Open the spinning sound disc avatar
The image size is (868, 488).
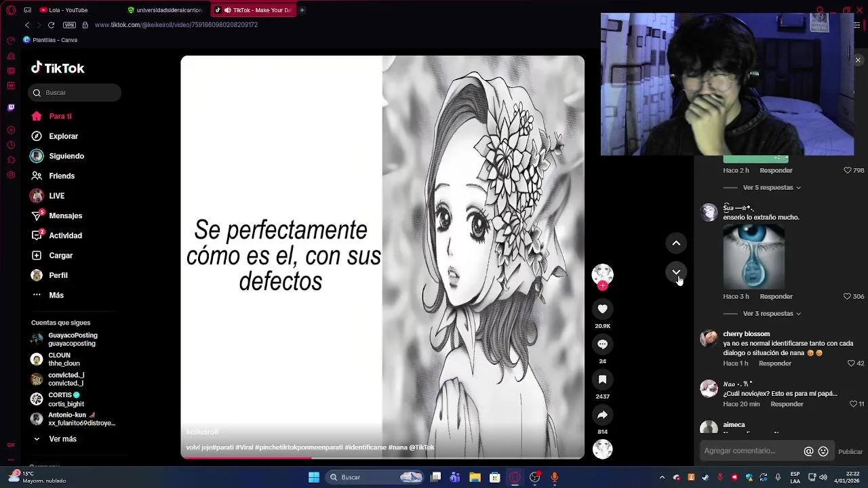pyautogui.click(x=602, y=449)
